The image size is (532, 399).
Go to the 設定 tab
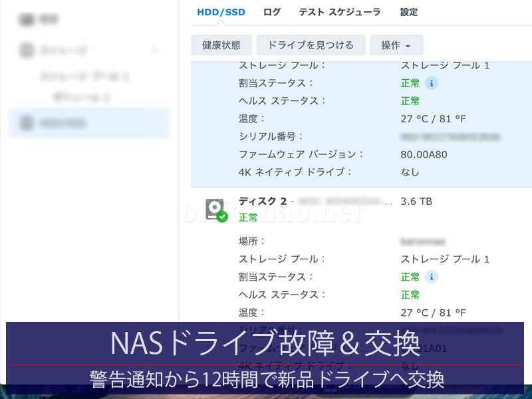coord(409,12)
